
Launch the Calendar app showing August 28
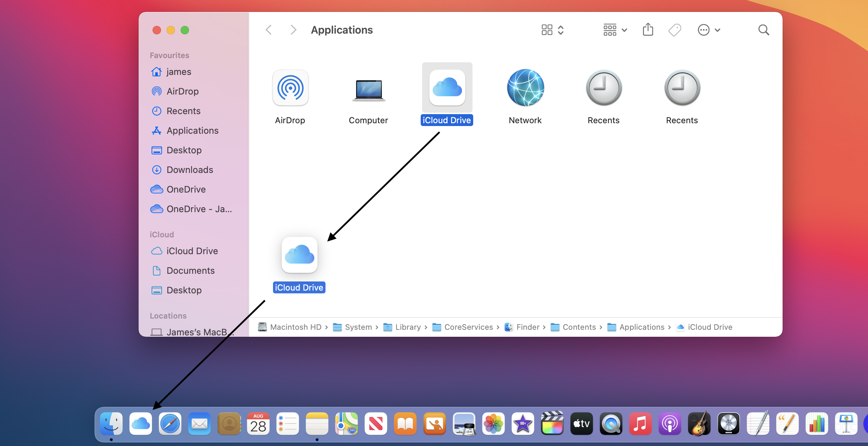[x=258, y=424]
